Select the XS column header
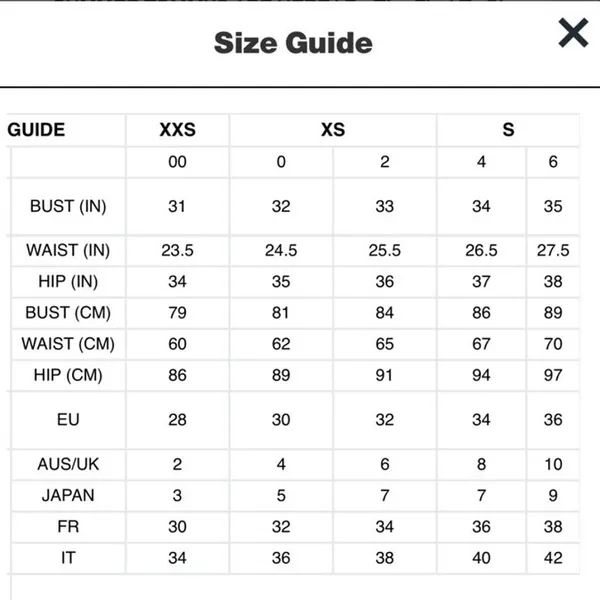 333,130
